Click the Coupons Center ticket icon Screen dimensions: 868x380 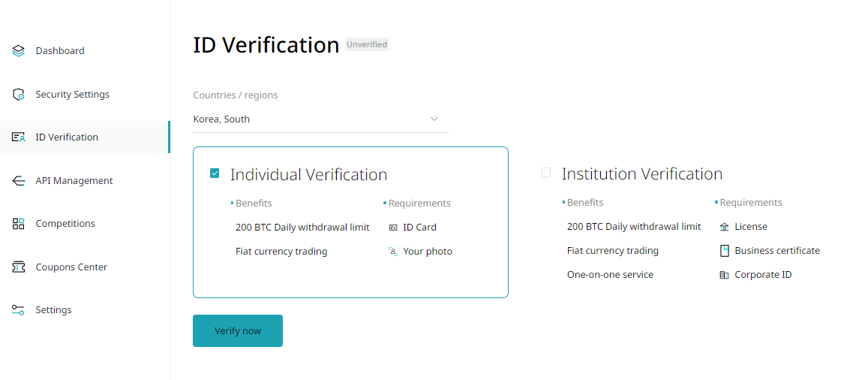click(19, 267)
